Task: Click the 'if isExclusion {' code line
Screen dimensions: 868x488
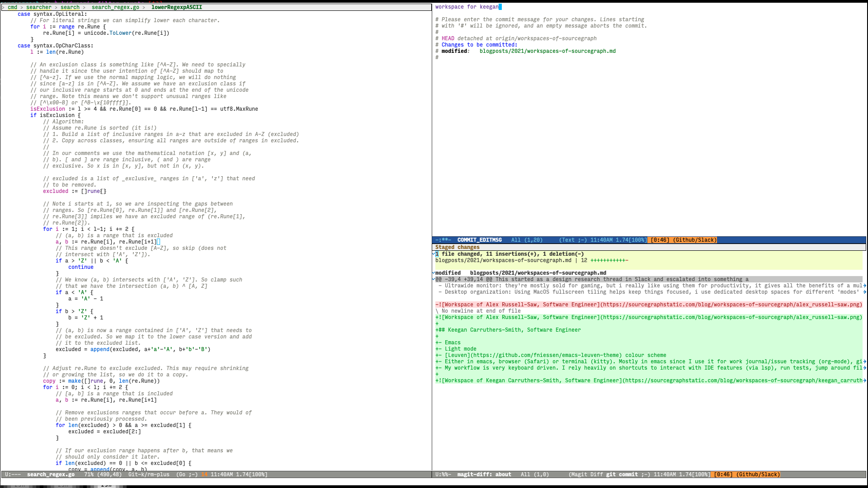Action: pos(56,115)
